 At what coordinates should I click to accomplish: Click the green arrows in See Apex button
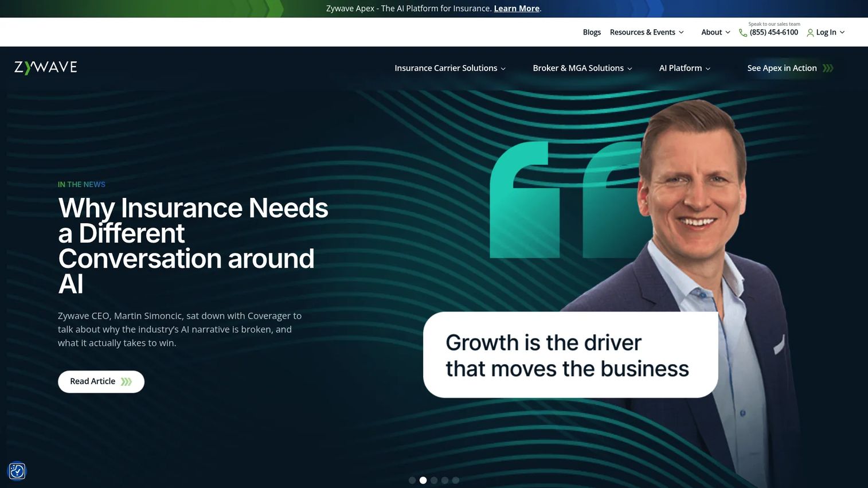pos(828,68)
